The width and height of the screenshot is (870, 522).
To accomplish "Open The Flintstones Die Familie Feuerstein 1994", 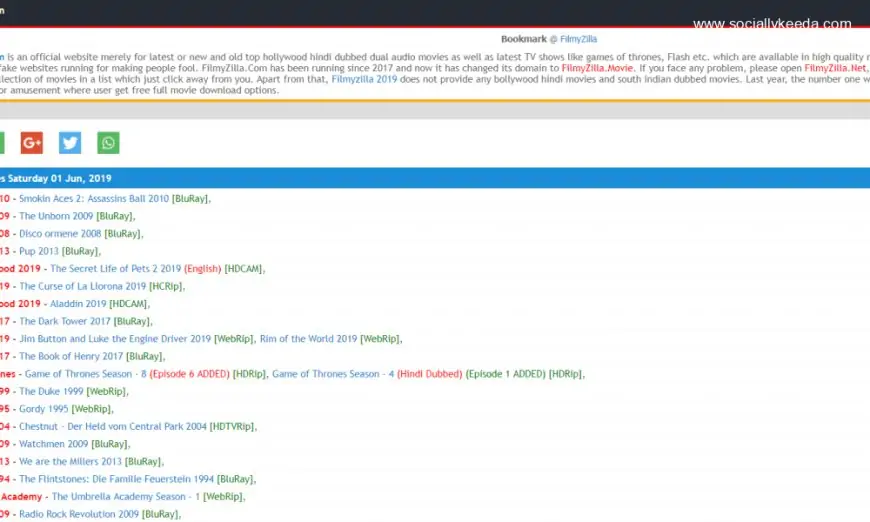I will (x=116, y=480).
